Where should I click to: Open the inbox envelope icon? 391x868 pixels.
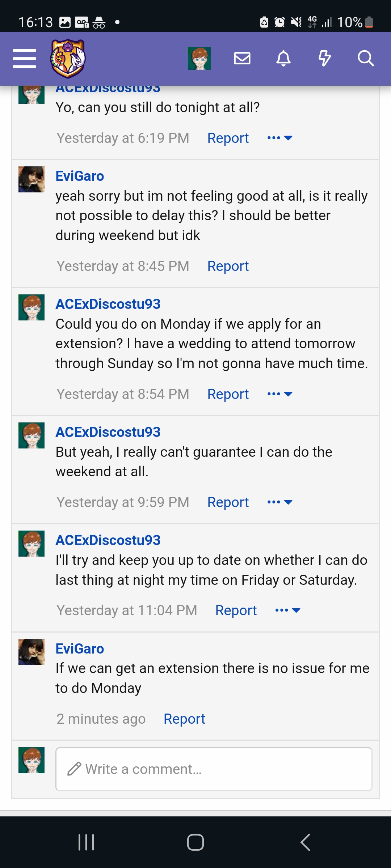pyautogui.click(x=242, y=58)
